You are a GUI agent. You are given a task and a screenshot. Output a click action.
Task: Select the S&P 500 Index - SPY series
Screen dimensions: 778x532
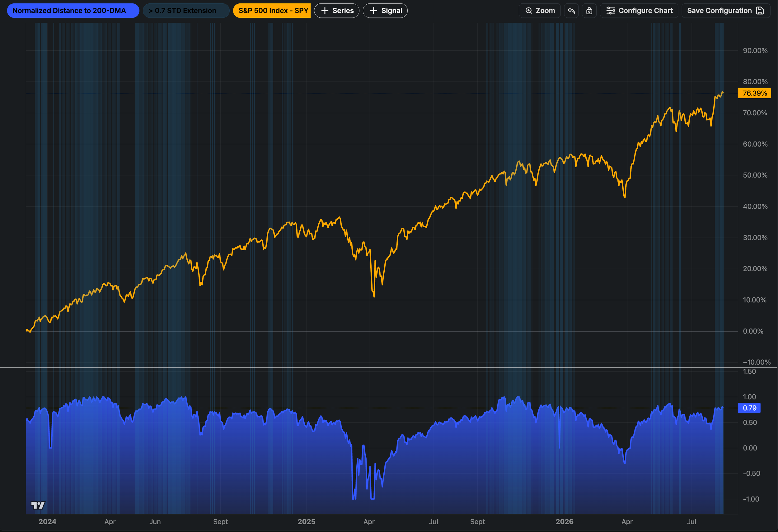point(272,11)
